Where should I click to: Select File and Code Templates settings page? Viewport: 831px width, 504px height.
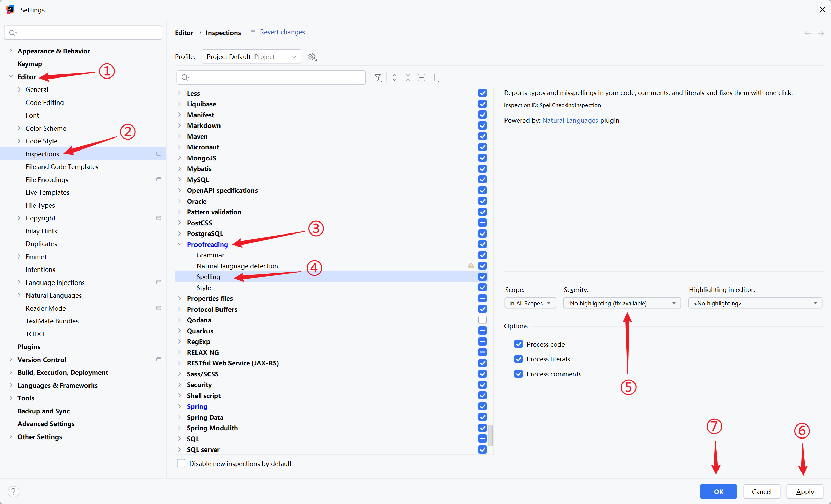coord(62,167)
